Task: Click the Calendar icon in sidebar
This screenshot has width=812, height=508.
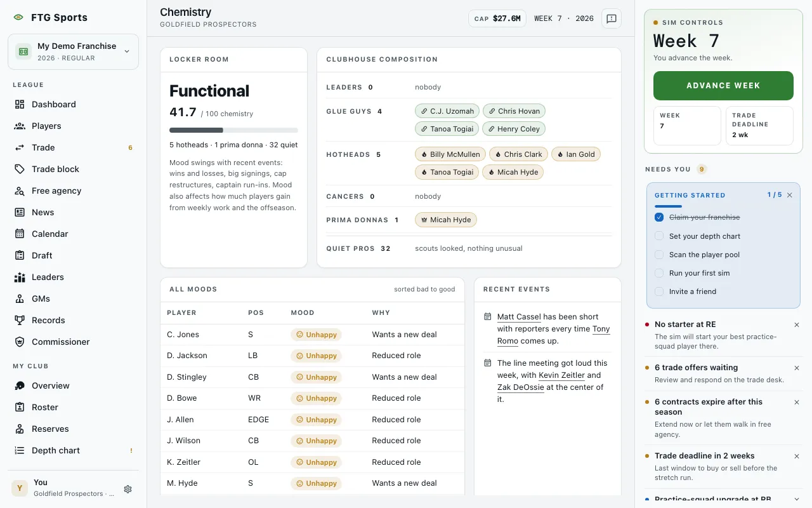Action: tap(20, 234)
